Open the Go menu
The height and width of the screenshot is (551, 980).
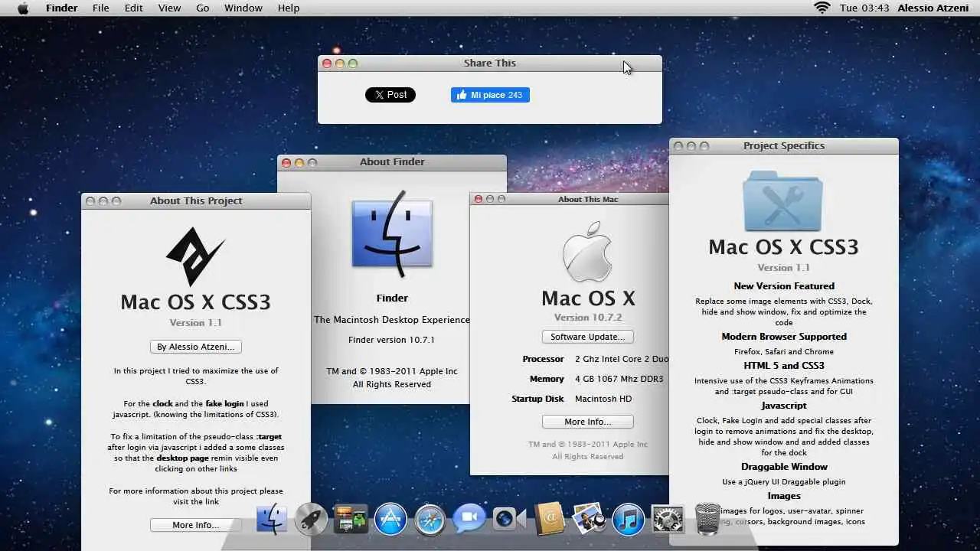[202, 8]
